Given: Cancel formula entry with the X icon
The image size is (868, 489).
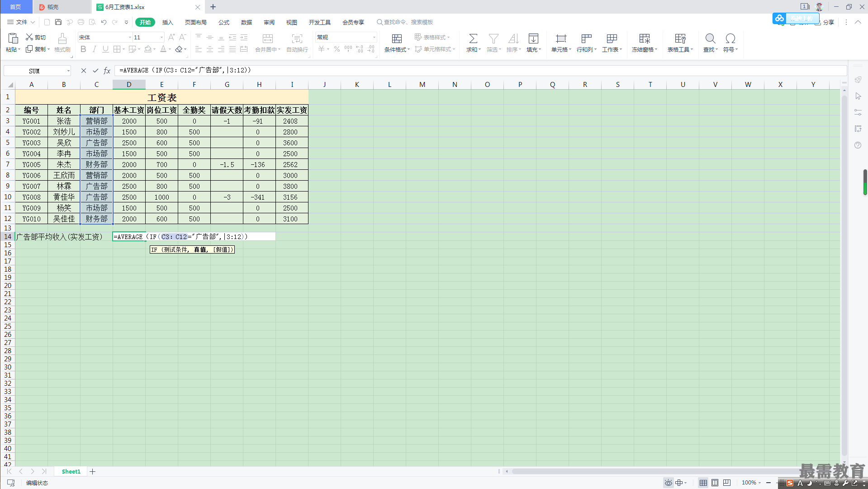Looking at the screenshot, I should pyautogui.click(x=84, y=71).
